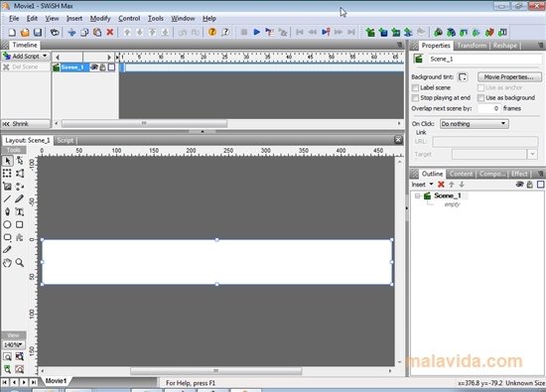This screenshot has height=392, width=546.
Task: Open the 140% zoom level dropdown
Action: (x=14, y=344)
